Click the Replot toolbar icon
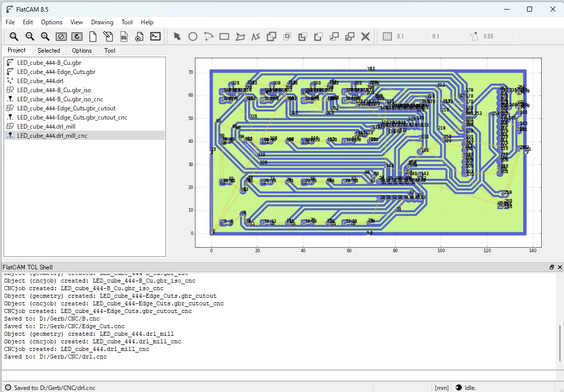564x392 pixels. pyautogui.click(x=76, y=36)
